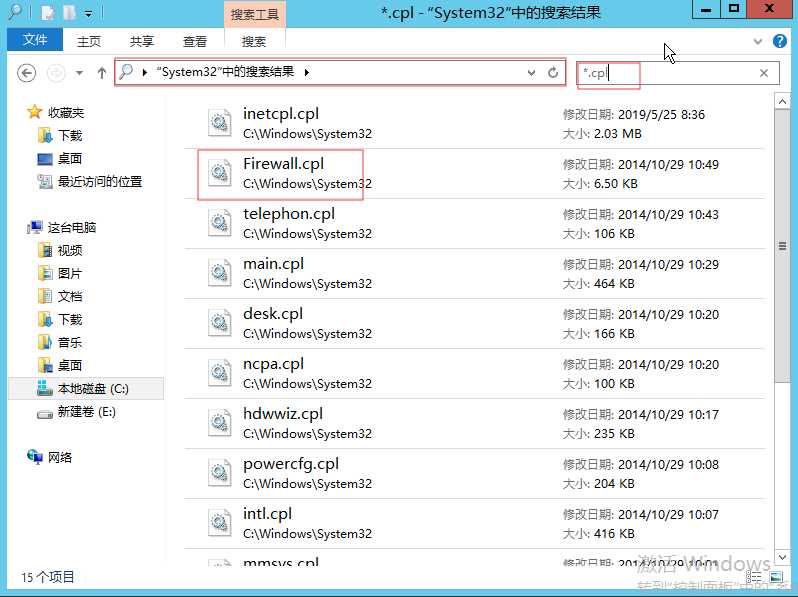This screenshot has width=798, height=597.
Task: Click the intl.cpl file name
Action: coord(267,514)
